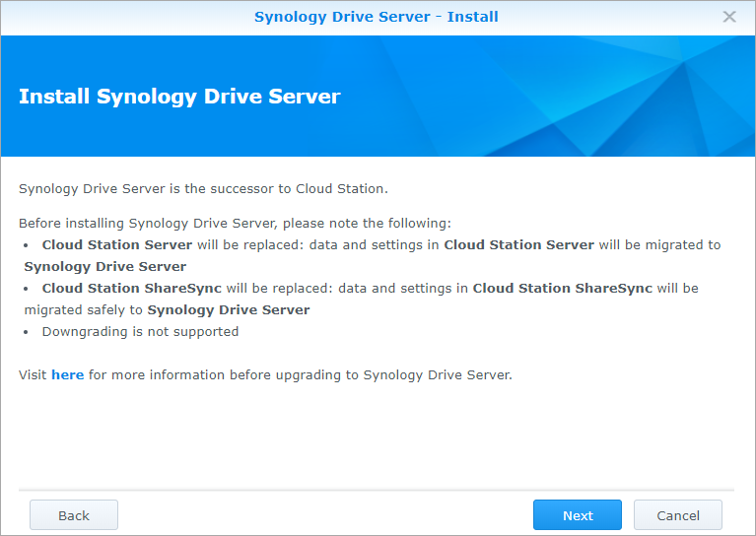Click the first bold "Cloud Station ShareSync" text
Image resolution: width=756 pixels, height=536 pixels.
click(132, 289)
